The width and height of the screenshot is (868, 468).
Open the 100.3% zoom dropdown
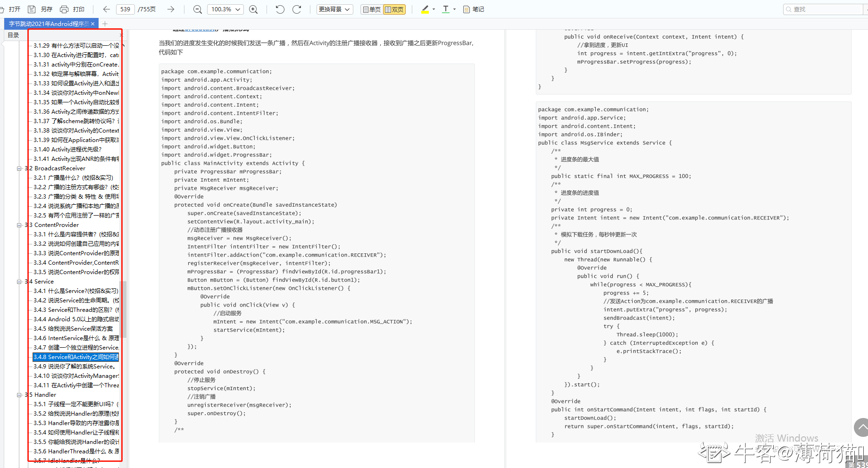225,9
